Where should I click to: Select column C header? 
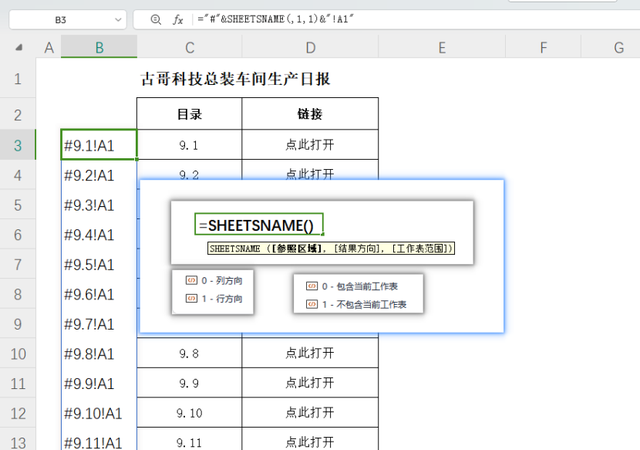[189, 48]
